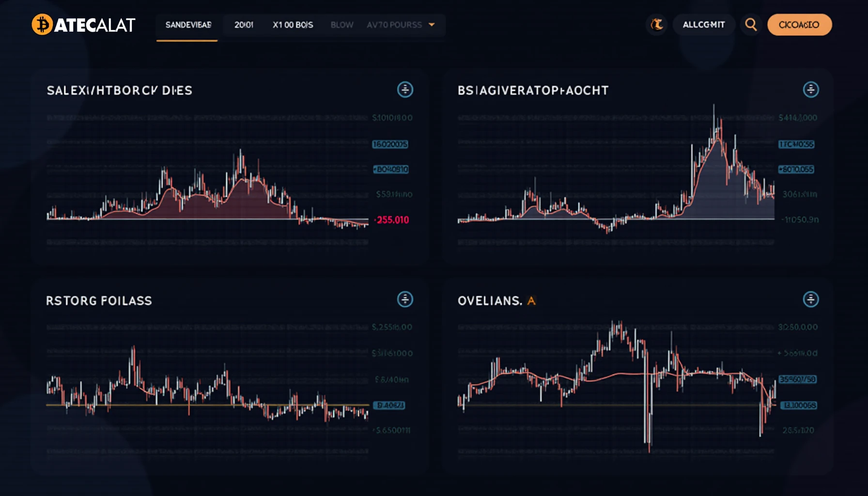The image size is (868, 496).
Task: Click the highlighted 80/0.055 tag on BSIAGIVERATOPHAOCHT chart
Action: (796, 170)
